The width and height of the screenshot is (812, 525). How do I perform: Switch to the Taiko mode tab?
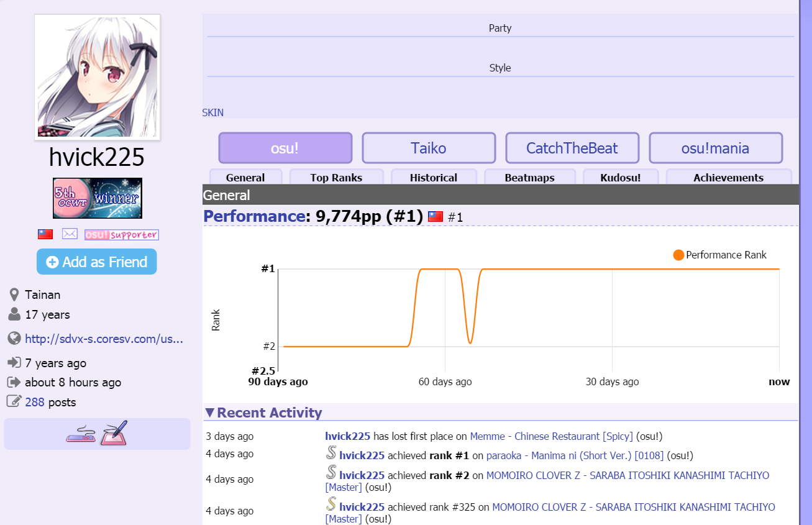pyautogui.click(x=429, y=148)
